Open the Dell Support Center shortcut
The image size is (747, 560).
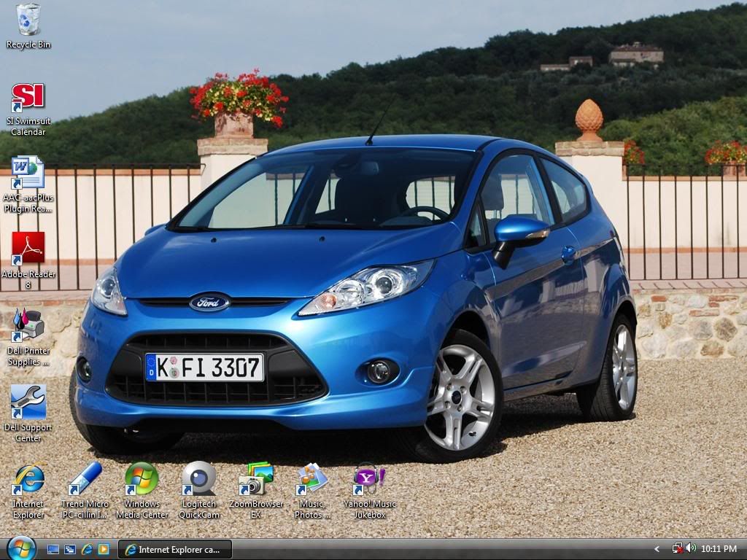(x=28, y=402)
